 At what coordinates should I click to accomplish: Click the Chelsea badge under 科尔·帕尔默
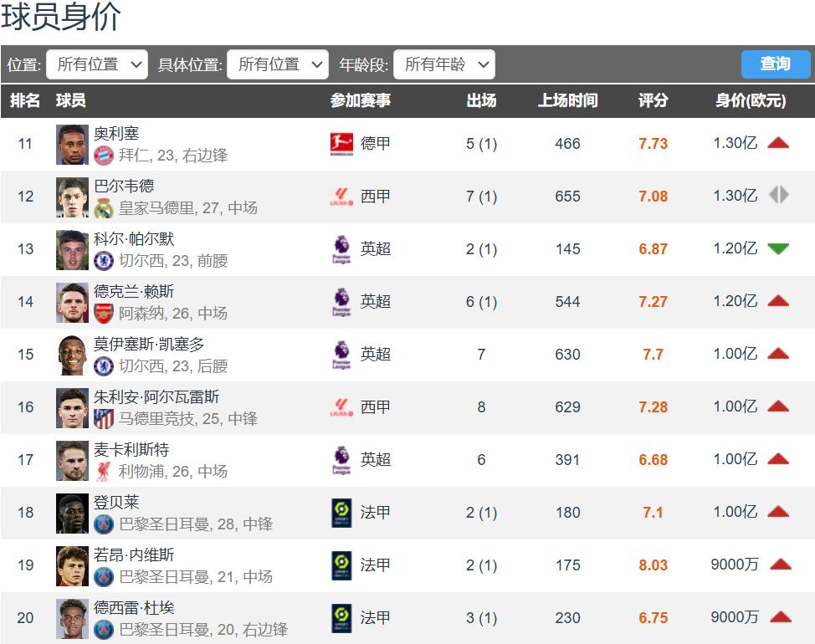[x=104, y=261]
